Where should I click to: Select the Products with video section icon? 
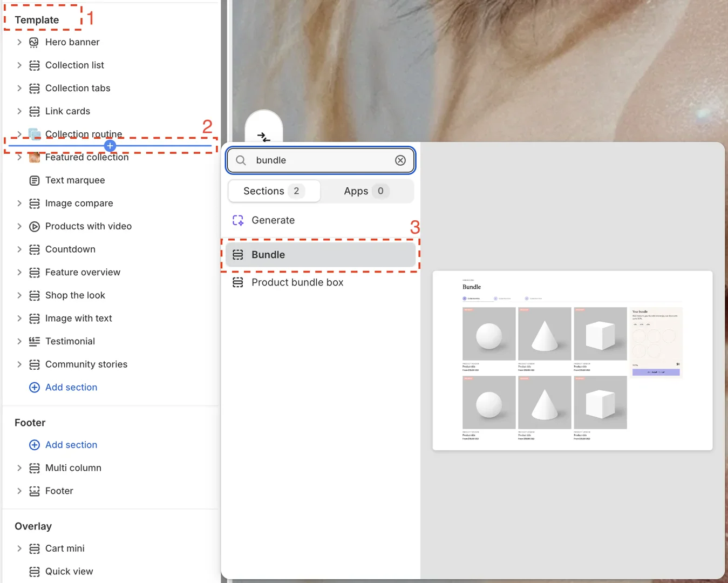pyautogui.click(x=34, y=226)
